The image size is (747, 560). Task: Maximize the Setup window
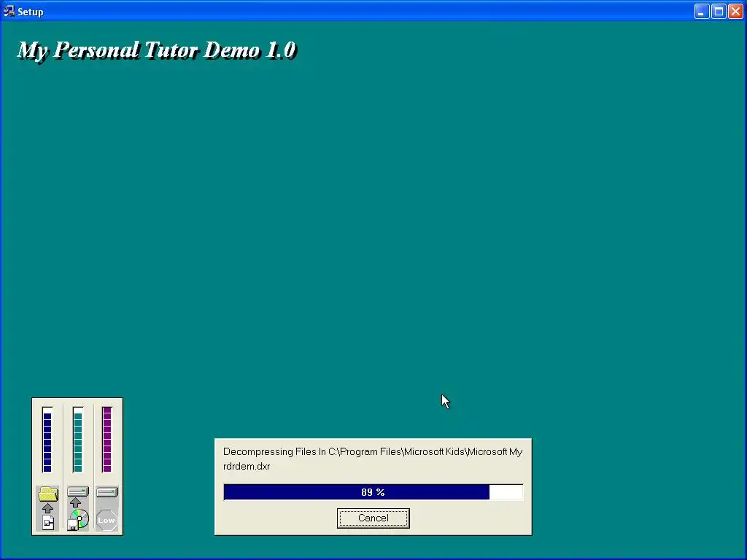coord(719,12)
